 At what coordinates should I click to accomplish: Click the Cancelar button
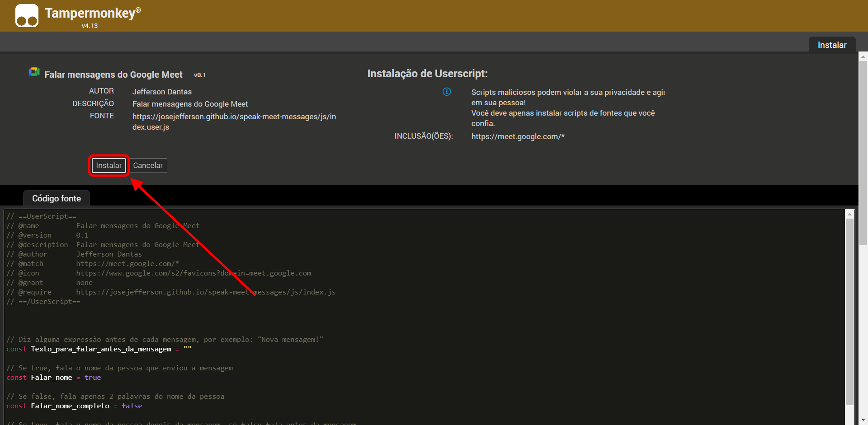(148, 165)
